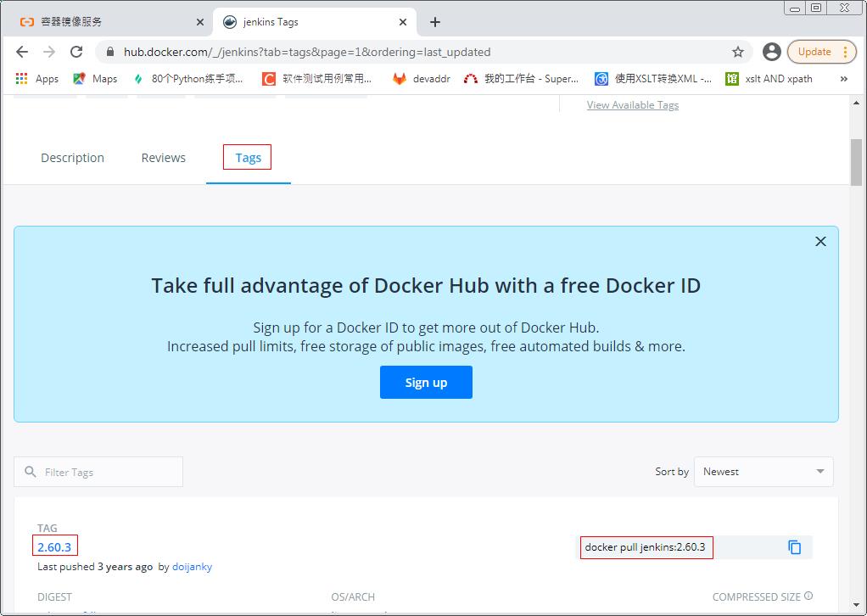Click the browser forward arrow
This screenshot has width=867, height=616.
click(x=49, y=52)
